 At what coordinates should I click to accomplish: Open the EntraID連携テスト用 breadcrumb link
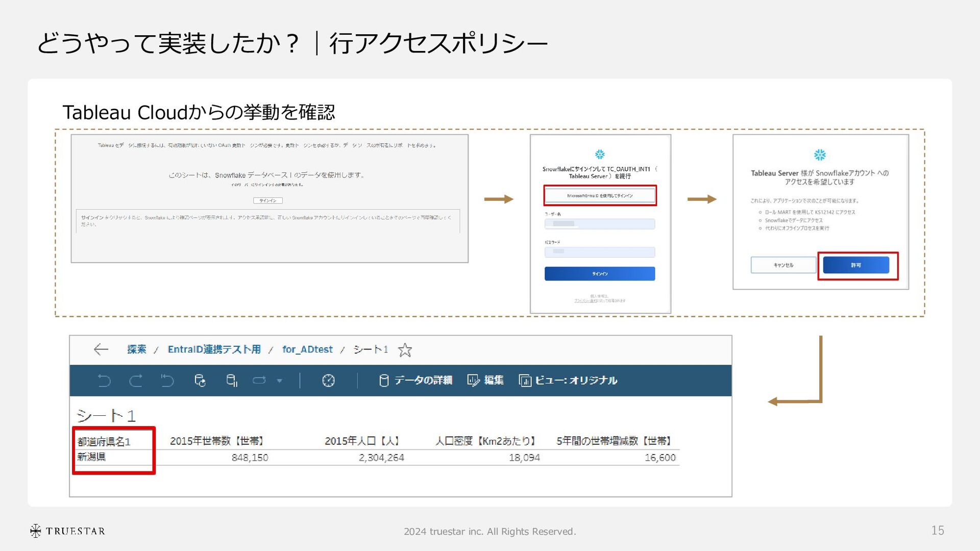[214, 349]
